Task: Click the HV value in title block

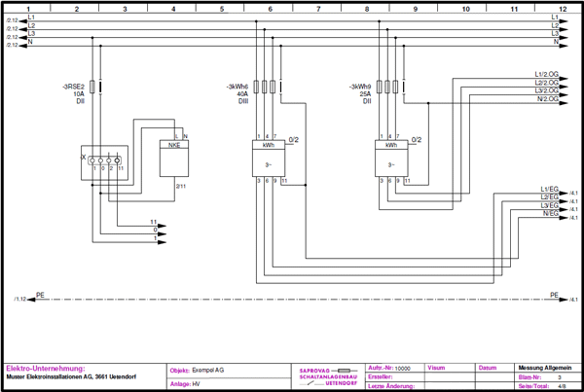Action: (196, 384)
